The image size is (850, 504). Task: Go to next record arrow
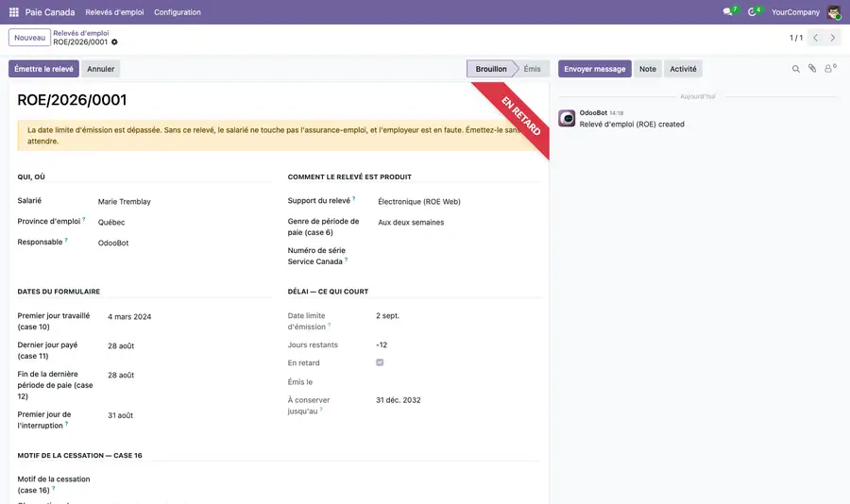pyautogui.click(x=833, y=38)
